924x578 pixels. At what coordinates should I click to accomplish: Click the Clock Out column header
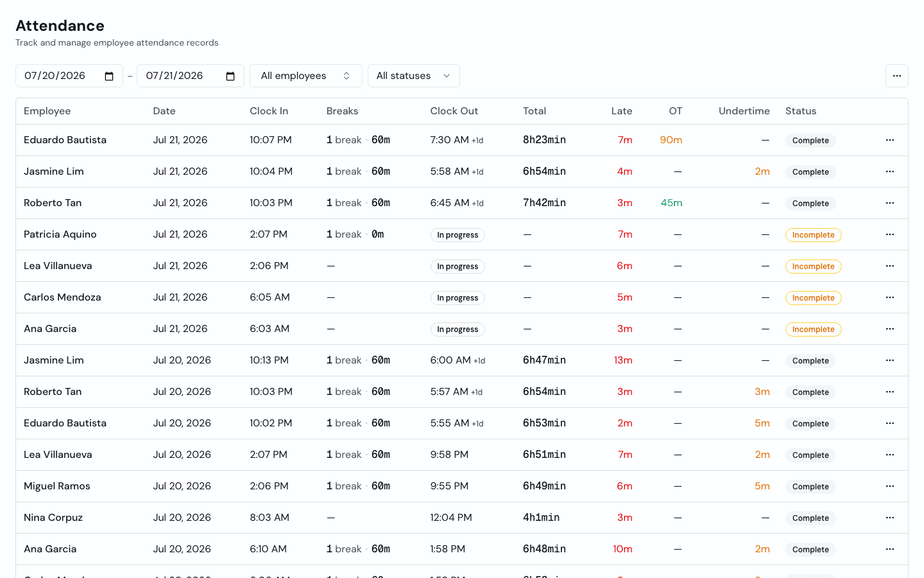(454, 111)
